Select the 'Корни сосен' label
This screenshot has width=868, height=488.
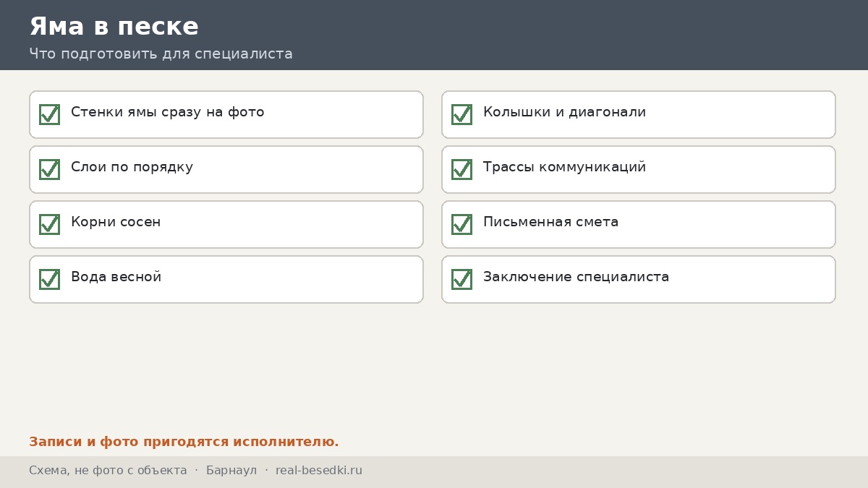[x=116, y=222]
